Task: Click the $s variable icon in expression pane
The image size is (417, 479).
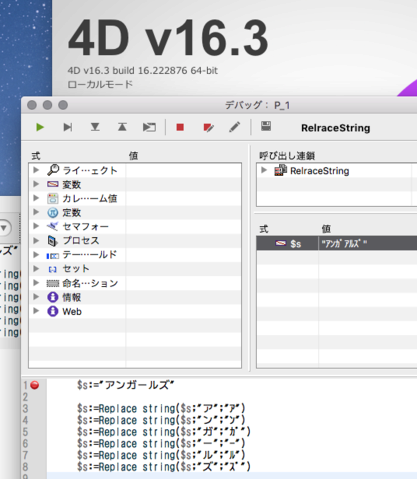Action: click(281, 243)
